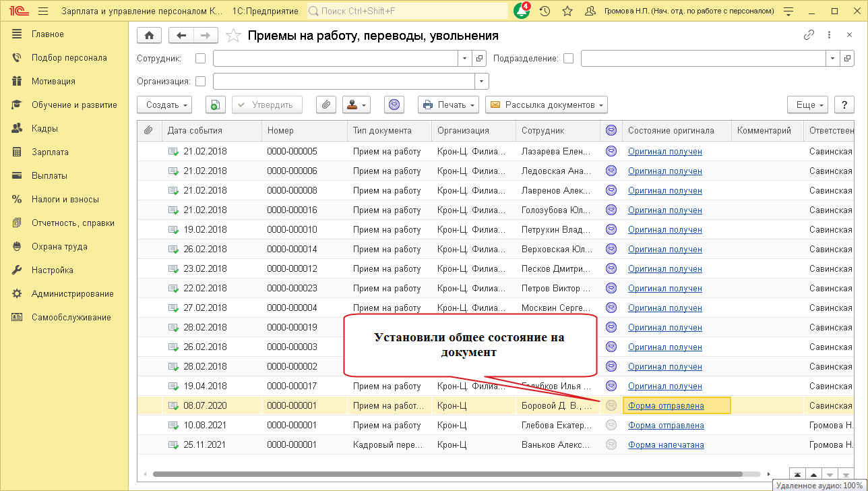Click the create-by-copy document icon
This screenshot has width=868, height=491.
[214, 105]
